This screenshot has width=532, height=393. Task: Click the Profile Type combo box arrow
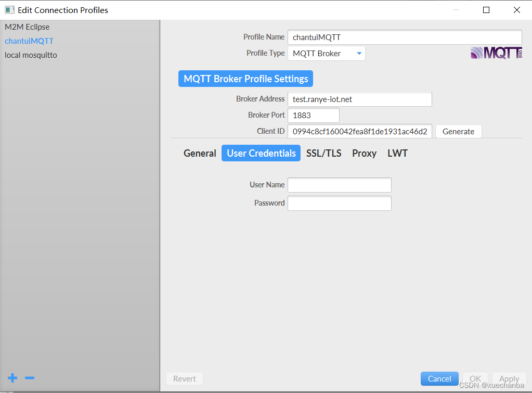click(x=359, y=53)
